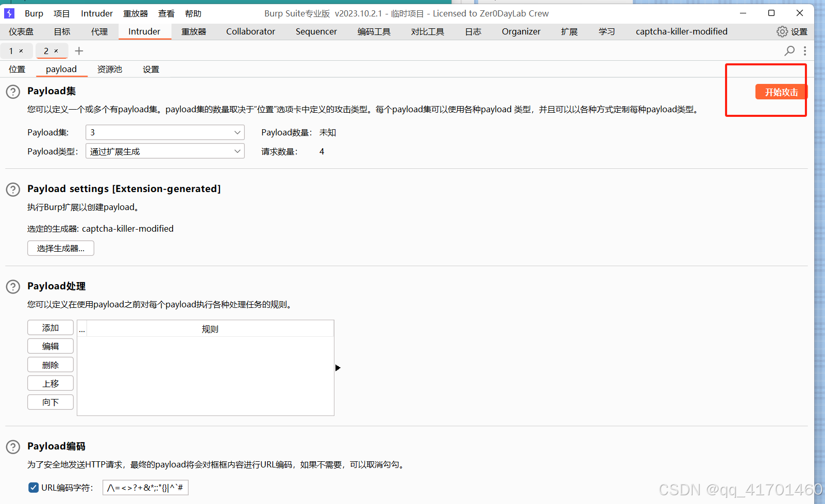The height and width of the screenshot is (504, 825).
Task: Open help for Payload集 section
Action: pos(13,92)
